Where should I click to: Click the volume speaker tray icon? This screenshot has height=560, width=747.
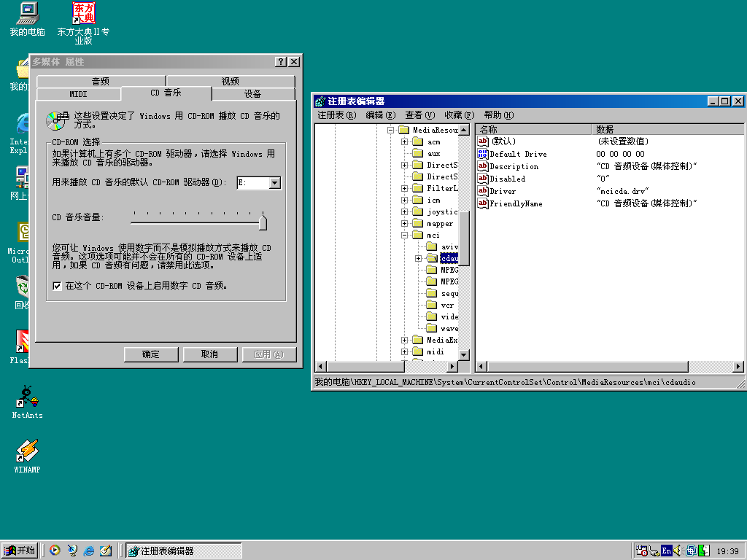click(678, 551)
